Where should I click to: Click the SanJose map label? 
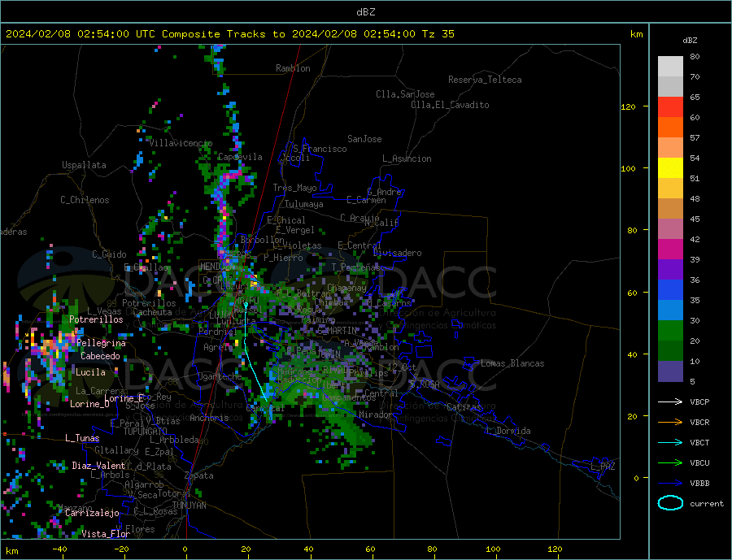click(x=364, y=139)
